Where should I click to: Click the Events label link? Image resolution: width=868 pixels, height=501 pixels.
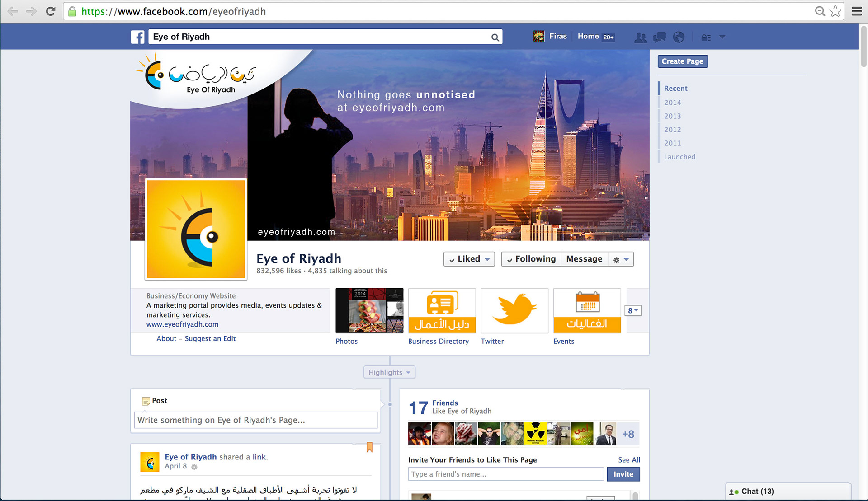pos(564,342)
